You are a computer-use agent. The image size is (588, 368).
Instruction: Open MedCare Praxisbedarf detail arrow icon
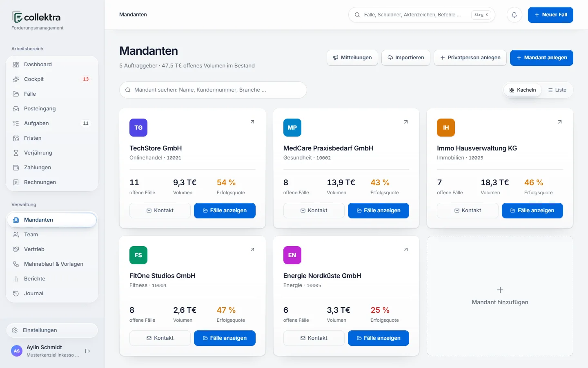click(x=406, y=122)
